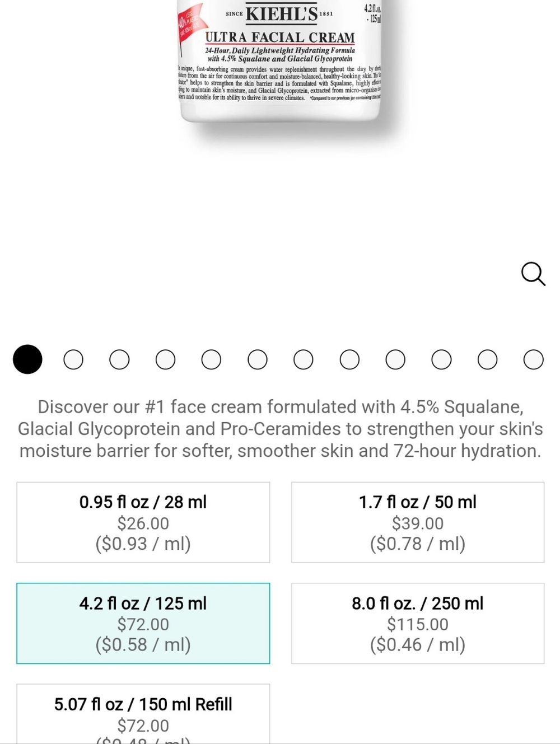Switch to the tenth carousel dot
560x744 pixels.
441,359
